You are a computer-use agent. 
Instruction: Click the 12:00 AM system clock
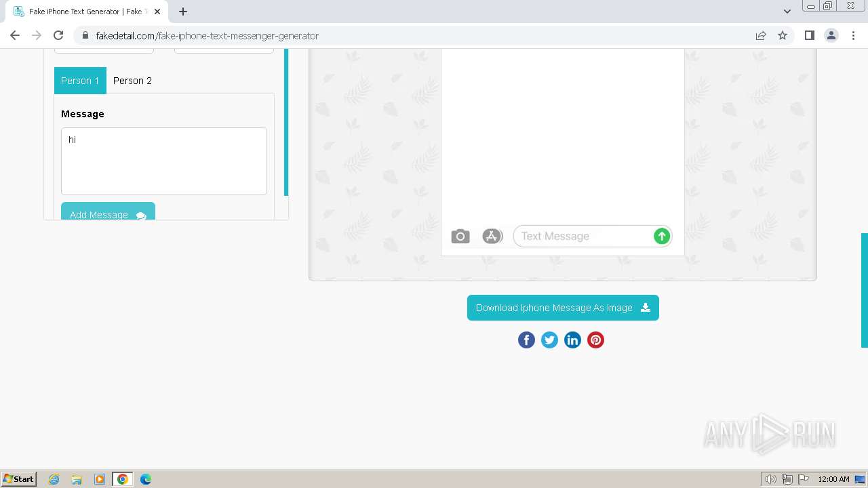(x=833, y=479)
